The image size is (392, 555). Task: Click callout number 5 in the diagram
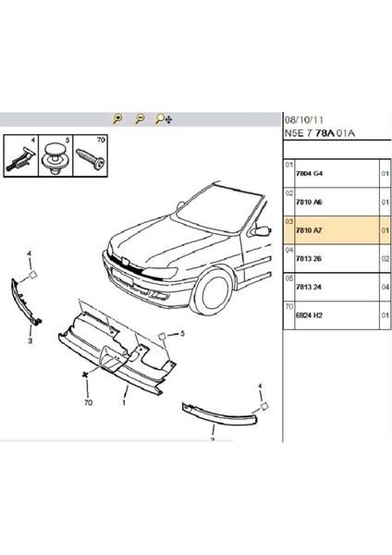182,334
